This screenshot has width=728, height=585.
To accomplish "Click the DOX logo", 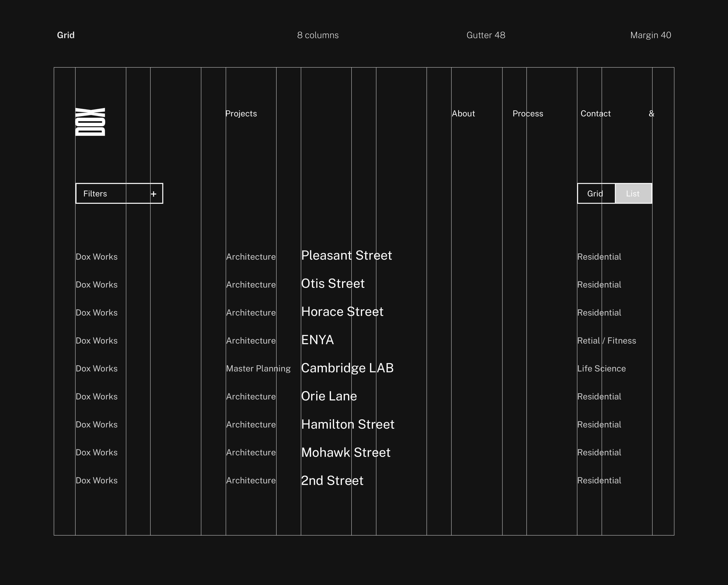I will 90,122.
